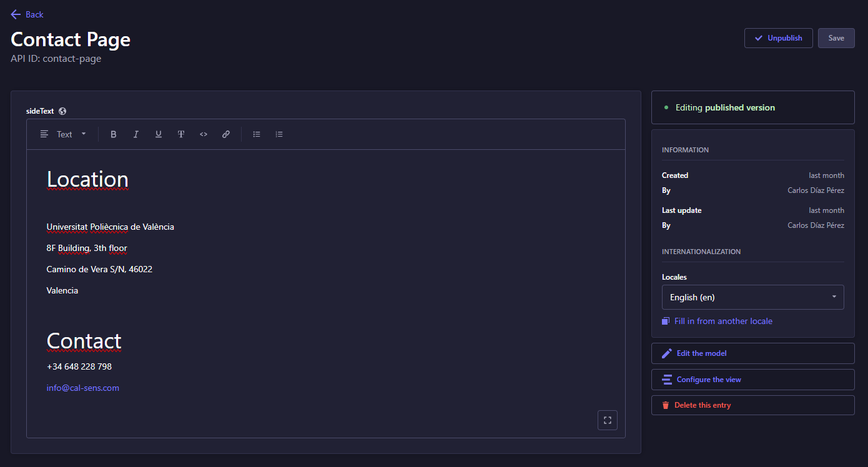868x467 pixels.
Task: Click the underline formatting icon
Action: click(x=159, y=134)
